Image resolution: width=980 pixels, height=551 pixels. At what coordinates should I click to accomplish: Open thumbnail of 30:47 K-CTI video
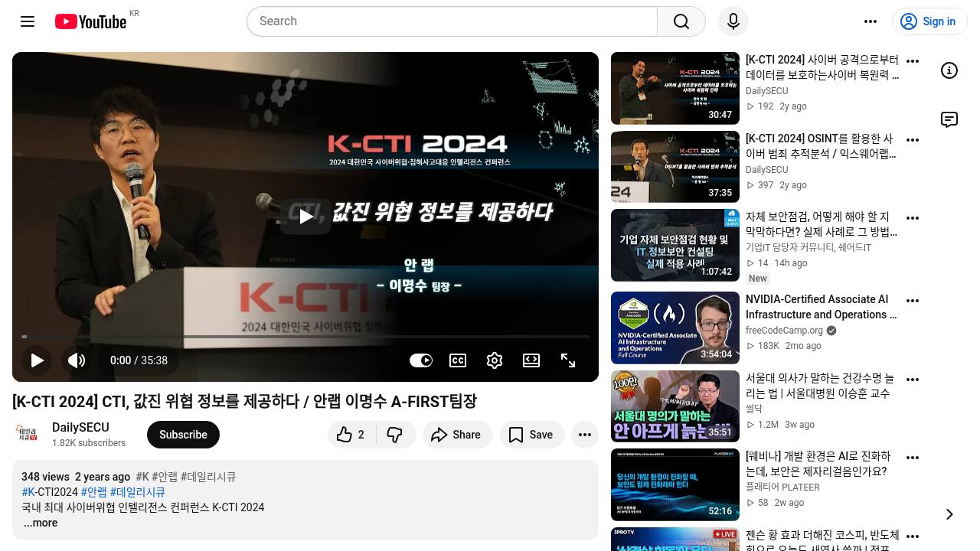point(675,88)
